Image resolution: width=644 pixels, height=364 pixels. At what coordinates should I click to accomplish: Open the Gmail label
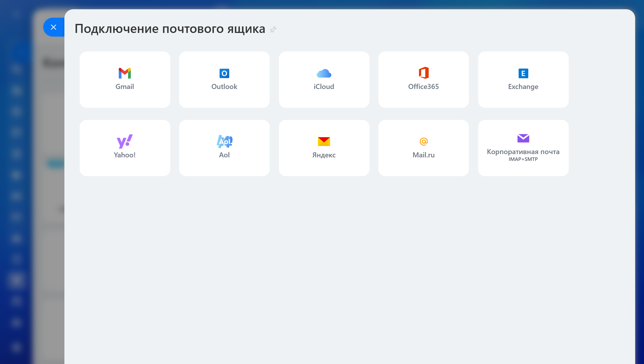[125, 86]
